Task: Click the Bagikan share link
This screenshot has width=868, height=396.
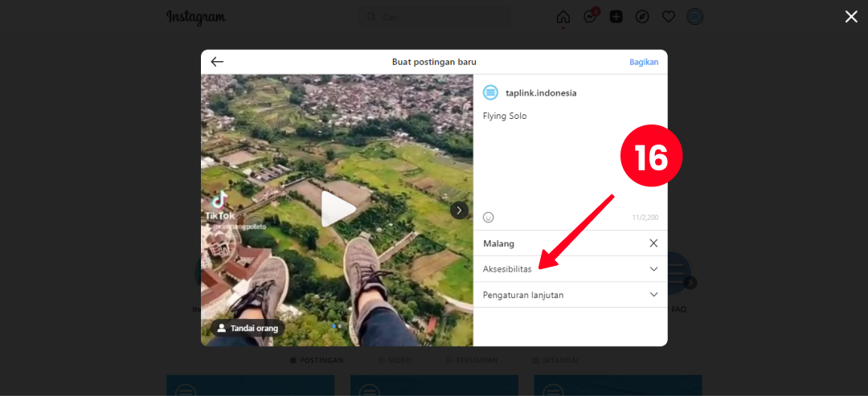Action: pyautogui.click(x=644, y=62)
